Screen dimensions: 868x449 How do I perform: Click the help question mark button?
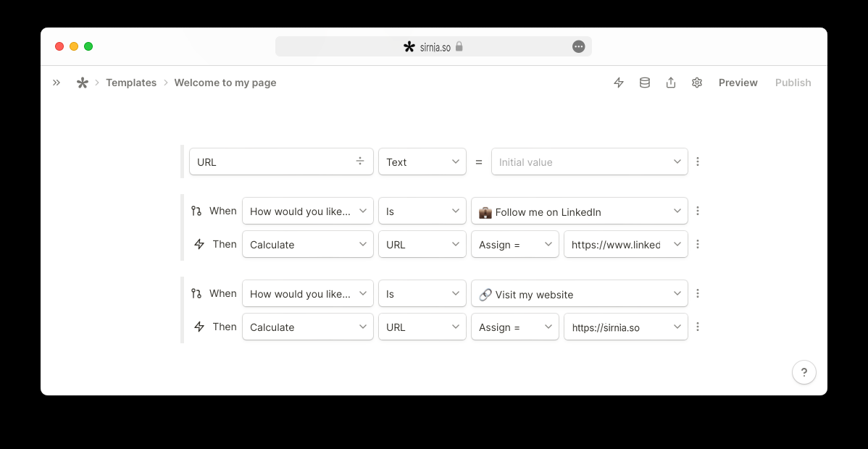804,372
